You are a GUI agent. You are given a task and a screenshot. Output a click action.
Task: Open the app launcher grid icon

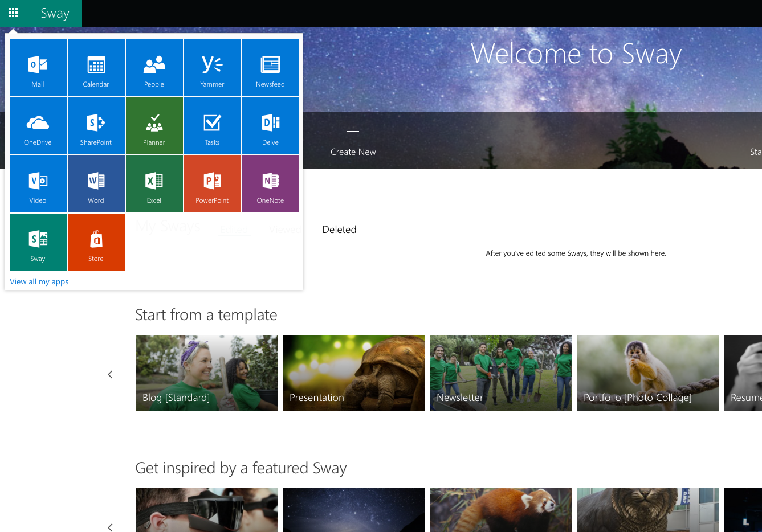pos(13,13)
